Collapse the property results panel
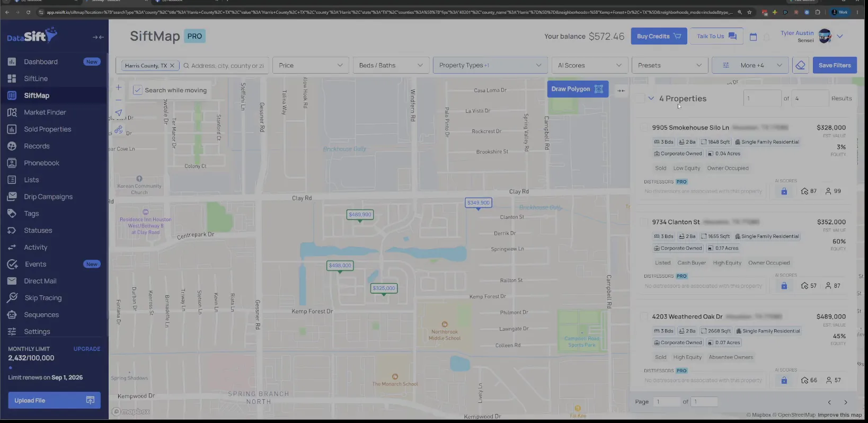Viewport: 868px width, 423px height. (x=621, y=91)
